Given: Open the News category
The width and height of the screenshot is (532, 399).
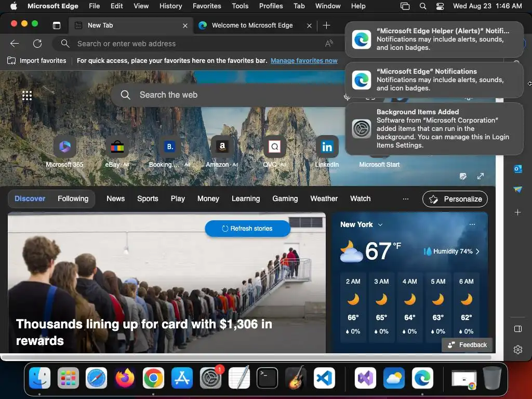Looking at the screenshot, I should [116, 199].
